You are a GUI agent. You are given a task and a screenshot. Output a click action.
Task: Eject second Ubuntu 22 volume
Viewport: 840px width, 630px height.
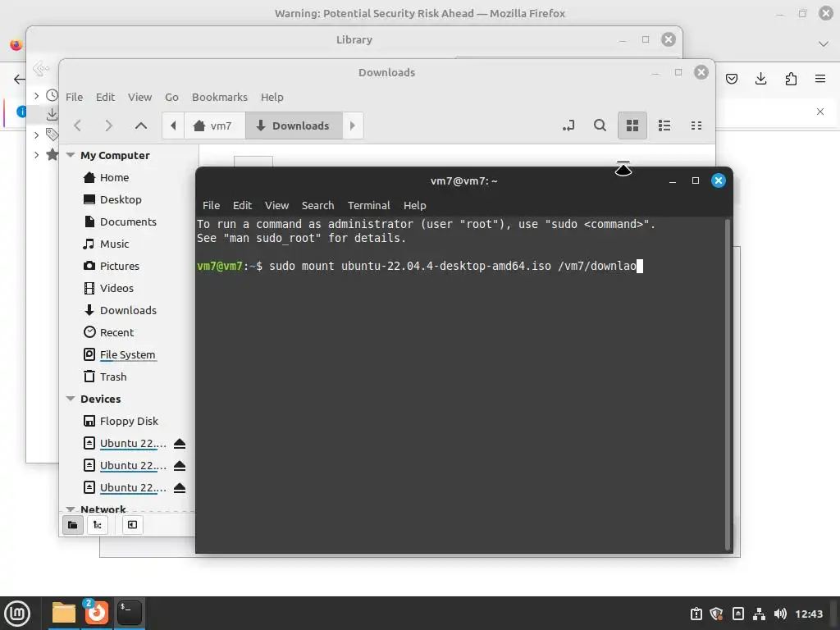click(180, 466)
